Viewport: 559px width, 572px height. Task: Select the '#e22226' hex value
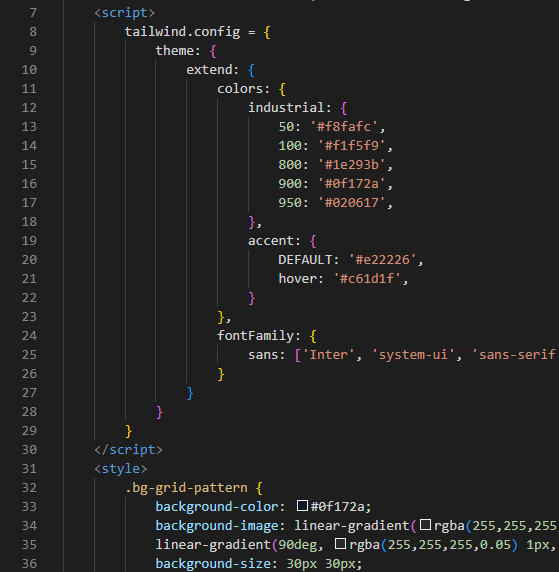pos(382,260)
